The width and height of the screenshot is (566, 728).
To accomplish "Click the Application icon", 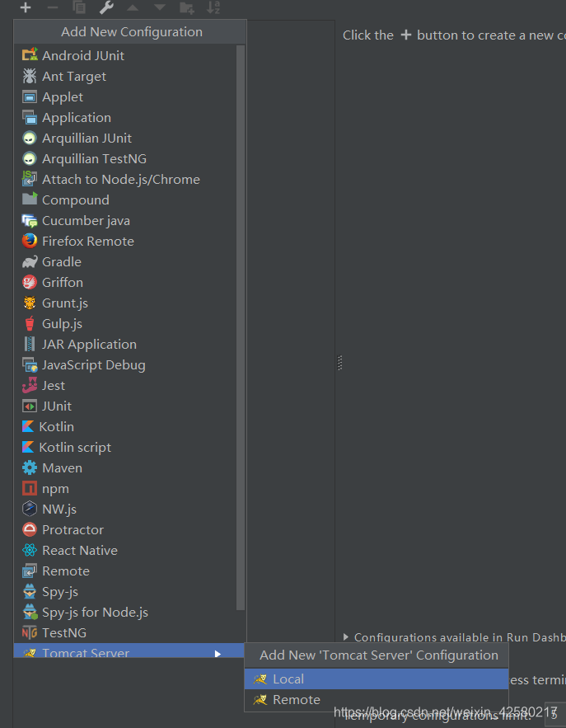I will pyautogui.click(x=30, y=117).
